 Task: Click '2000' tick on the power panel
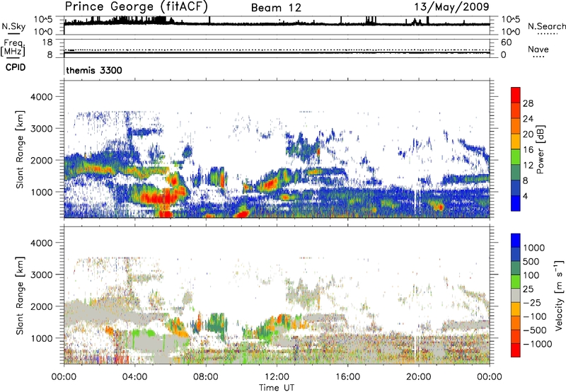click(x=42, y=160)
